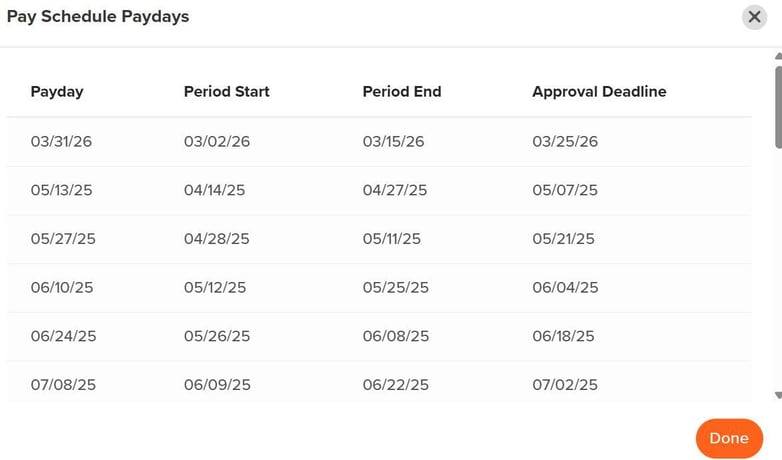Image resolution: width=782 pixels, height=460 pixels.
Task: Close the Pay Schedule Paydays dialog
Action: coord(753,17)
